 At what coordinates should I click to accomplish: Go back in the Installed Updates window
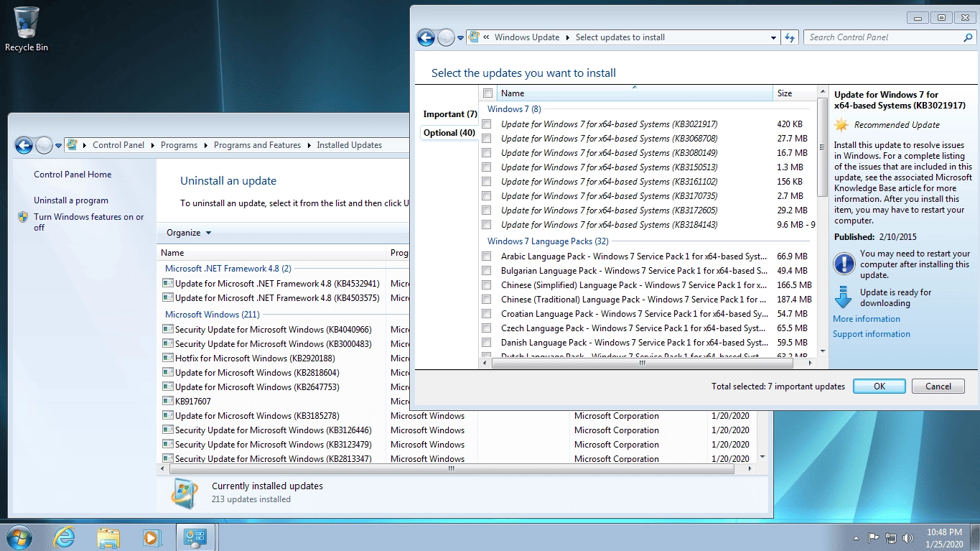[x=24, y=145]
